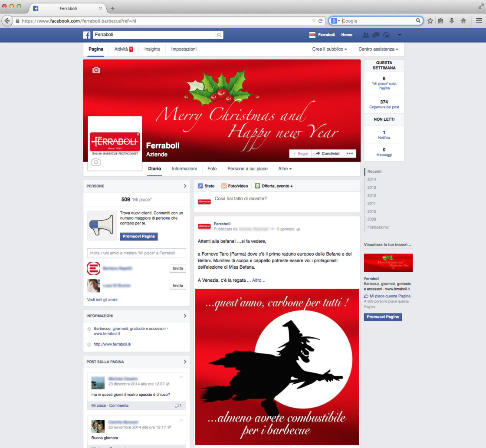Click Commenta under 23 dicembre post

(x=119, y=405)
